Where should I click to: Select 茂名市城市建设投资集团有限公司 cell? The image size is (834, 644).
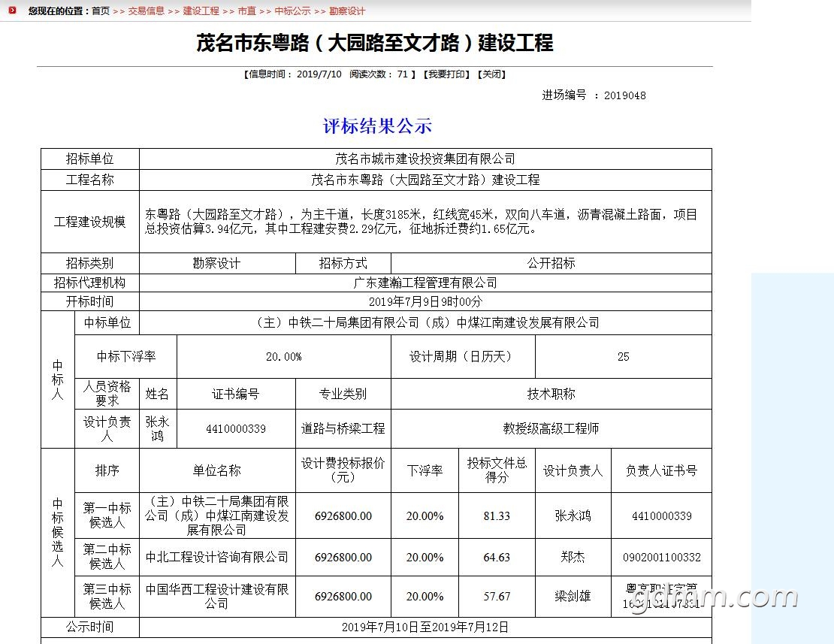point(425,159)
